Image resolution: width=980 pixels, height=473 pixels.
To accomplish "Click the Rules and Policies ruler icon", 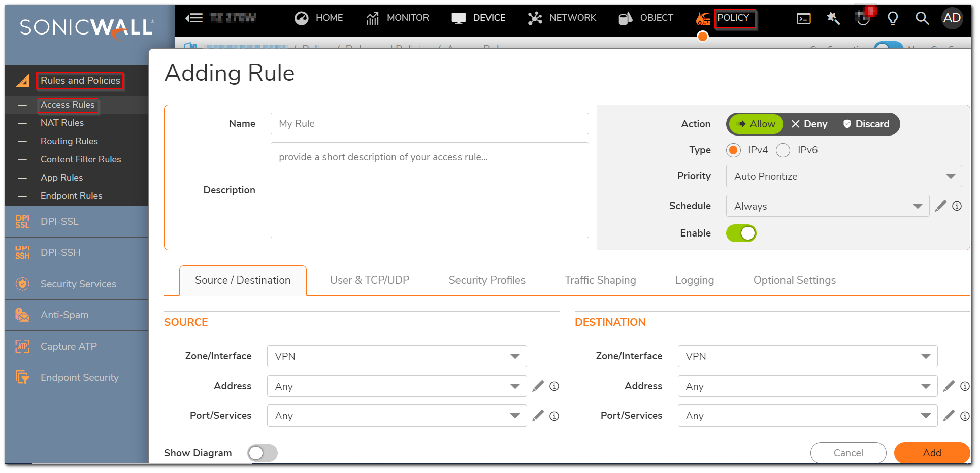I will [x=23, y=81].
